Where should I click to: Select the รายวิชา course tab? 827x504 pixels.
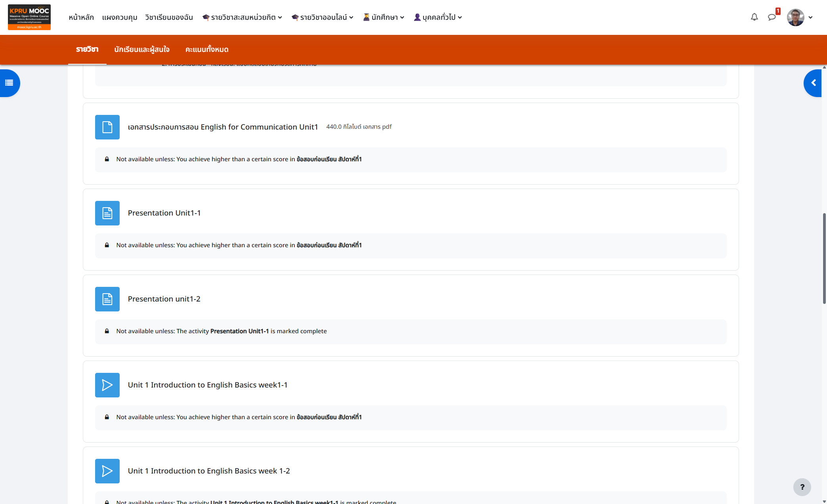(87, 50)
